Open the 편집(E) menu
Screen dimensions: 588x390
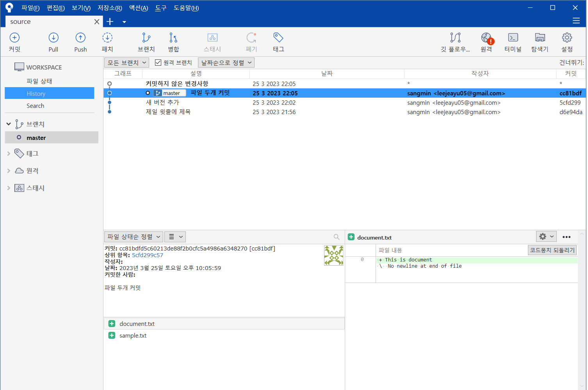[x=56, y=8]
